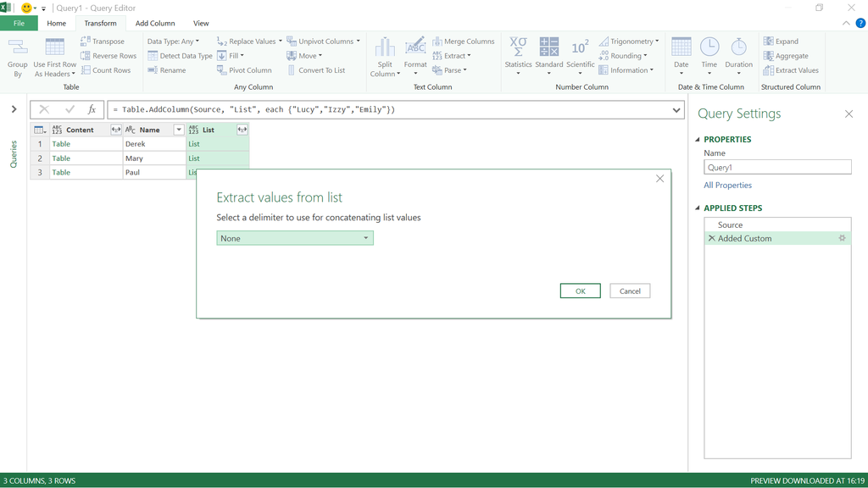Select the Duration tool
868x488 pixels.
point(738,56)
